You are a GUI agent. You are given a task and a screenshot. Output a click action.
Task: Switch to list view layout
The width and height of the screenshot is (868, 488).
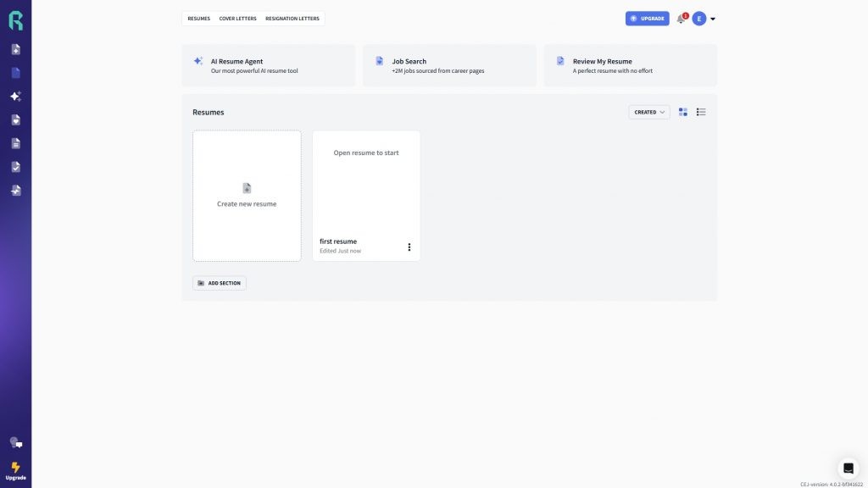tap(701, 112)
